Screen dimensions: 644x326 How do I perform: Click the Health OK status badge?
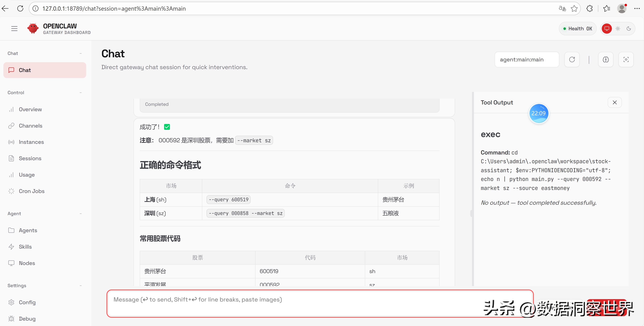577,29
